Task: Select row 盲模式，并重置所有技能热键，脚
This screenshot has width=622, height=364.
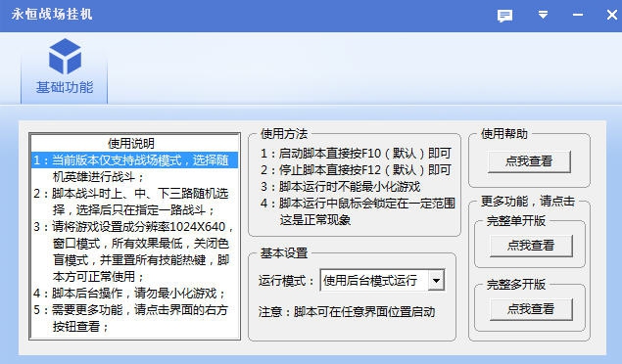Action: click(x=135, y=260)
